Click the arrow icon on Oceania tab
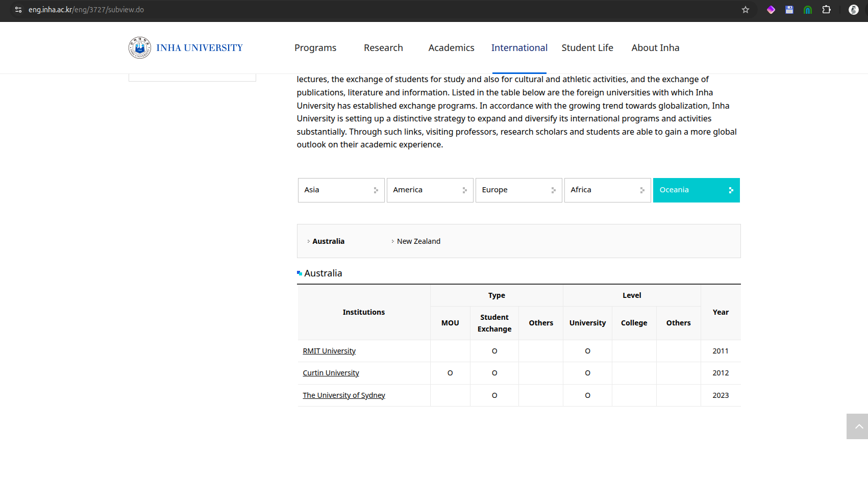Image resolution: width=868 pixels, height=481 pixels. [731, 190]
